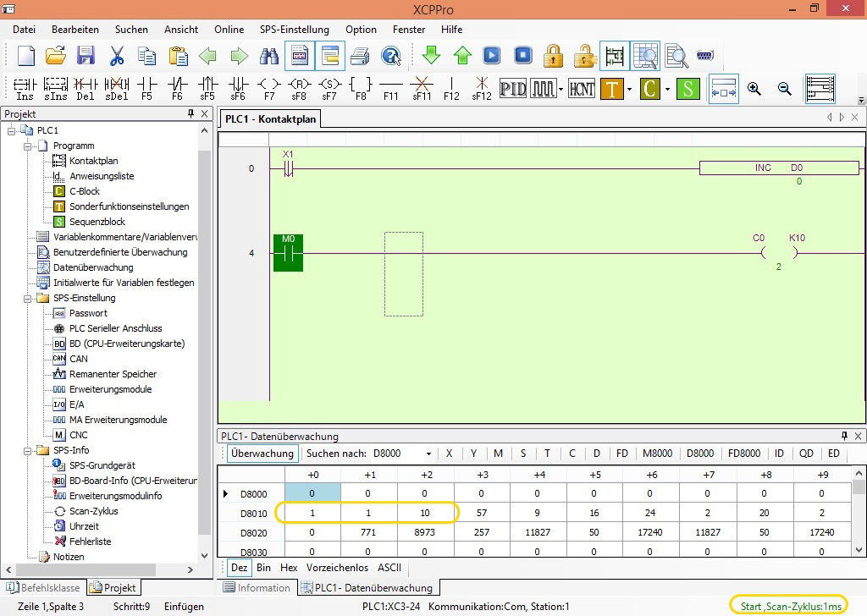Click the D8000 register filter button
The height and width of the screenshot is (616, 867).
[x=699, y=454]
